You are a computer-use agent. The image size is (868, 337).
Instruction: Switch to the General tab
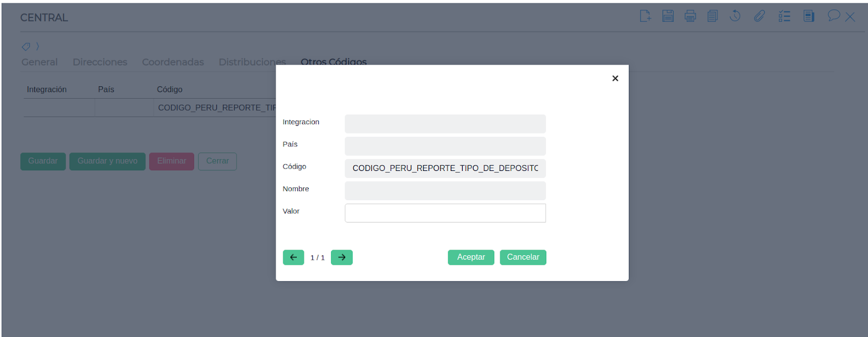point(40,62)
